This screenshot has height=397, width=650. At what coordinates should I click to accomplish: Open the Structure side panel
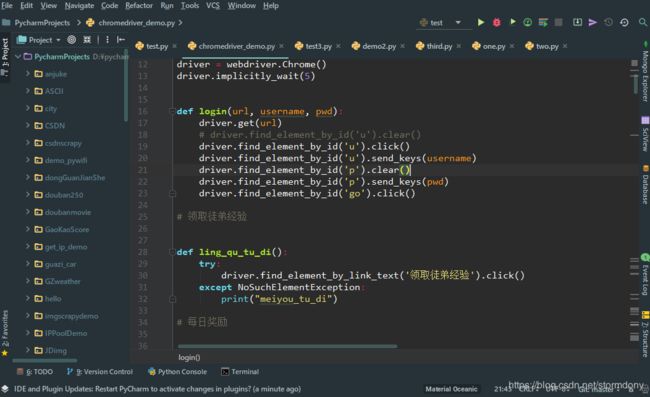[x=645, y=334]
